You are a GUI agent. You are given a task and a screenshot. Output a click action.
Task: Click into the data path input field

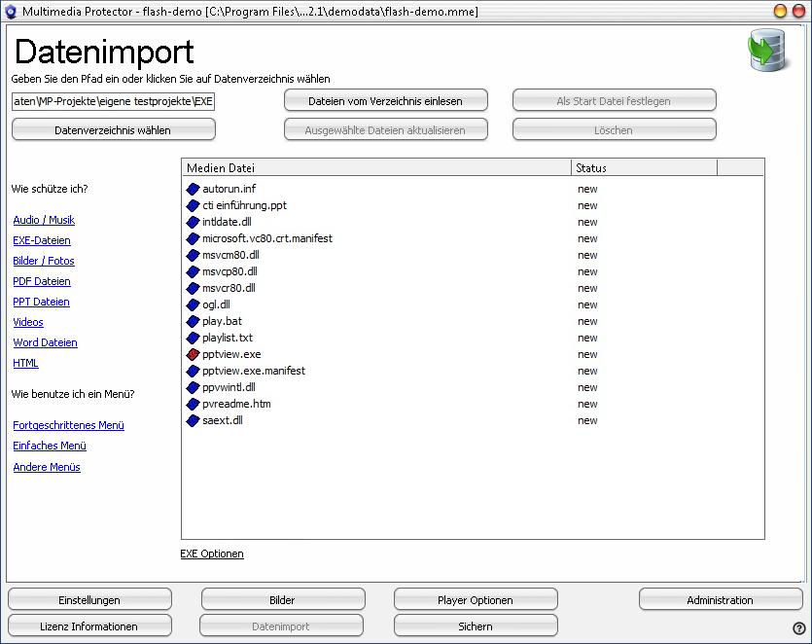click(113, 100)
